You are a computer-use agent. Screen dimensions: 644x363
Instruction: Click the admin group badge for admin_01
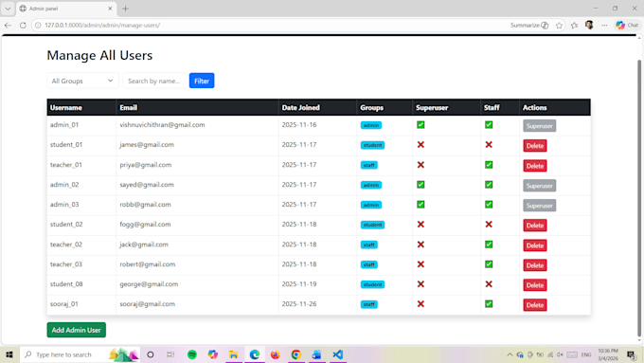point(371,125)
